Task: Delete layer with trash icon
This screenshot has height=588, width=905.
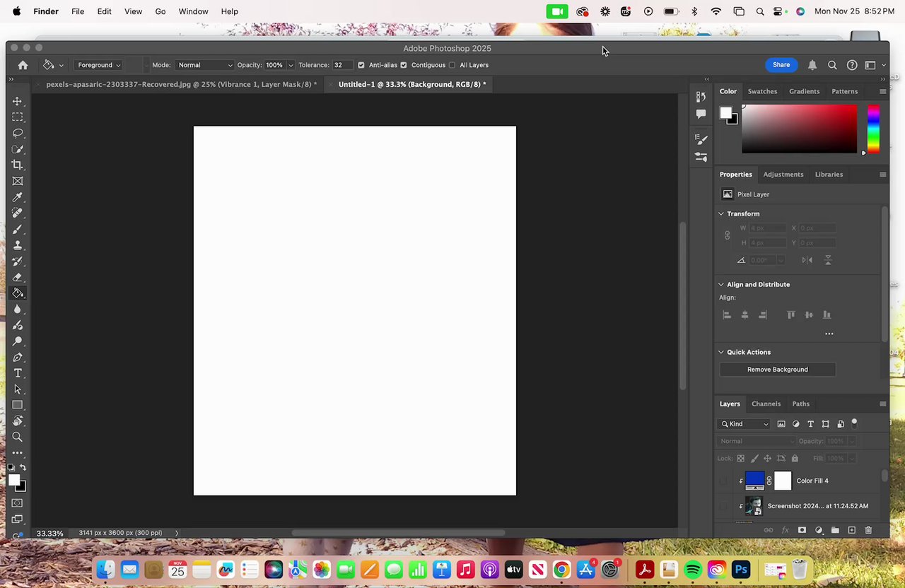Action: [868, 530]
